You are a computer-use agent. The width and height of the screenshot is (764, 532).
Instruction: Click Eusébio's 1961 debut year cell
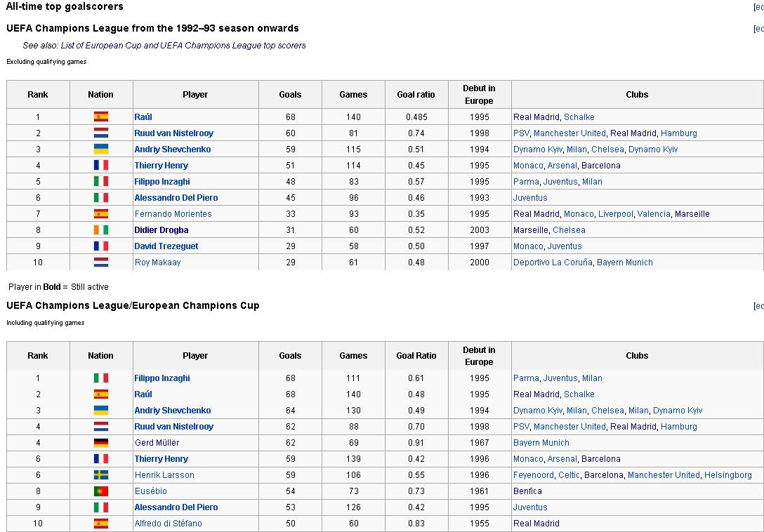480,491
